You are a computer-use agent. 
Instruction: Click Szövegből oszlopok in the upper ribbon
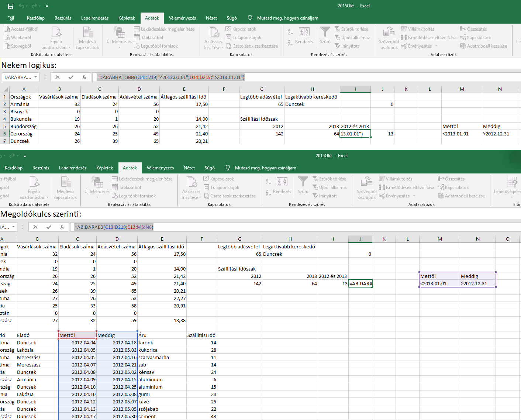(389, 38)
